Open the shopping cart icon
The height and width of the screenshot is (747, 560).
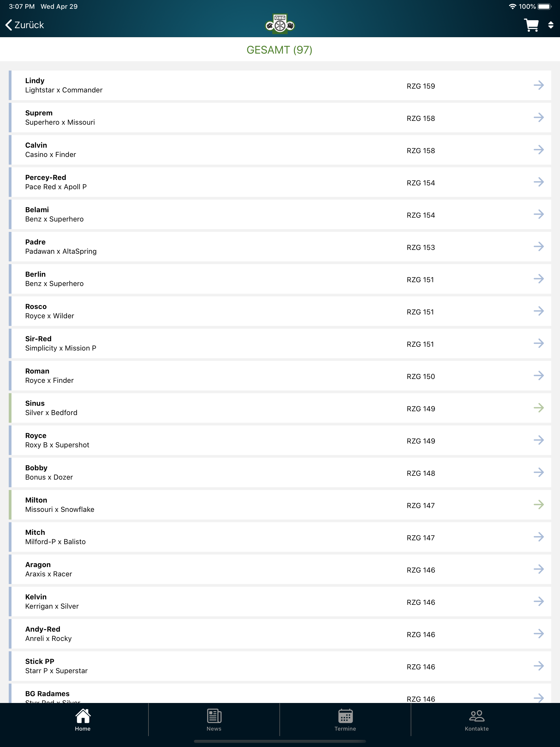[531, 25]
